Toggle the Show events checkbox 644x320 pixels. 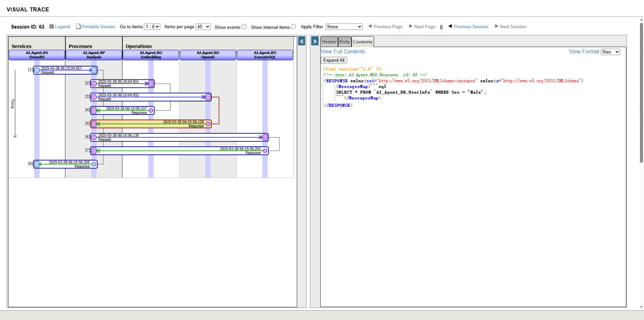pyautogui.click(x=244, y=27)
